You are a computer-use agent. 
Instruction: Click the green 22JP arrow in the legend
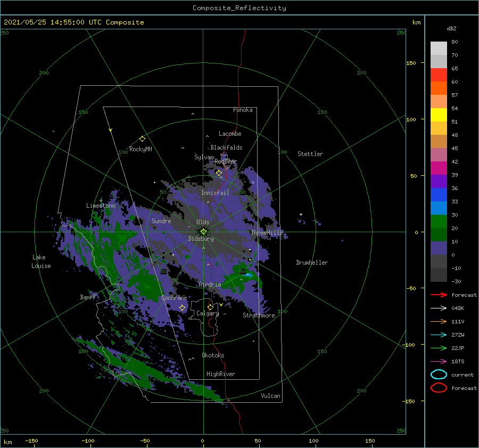[x=439, y=348]
